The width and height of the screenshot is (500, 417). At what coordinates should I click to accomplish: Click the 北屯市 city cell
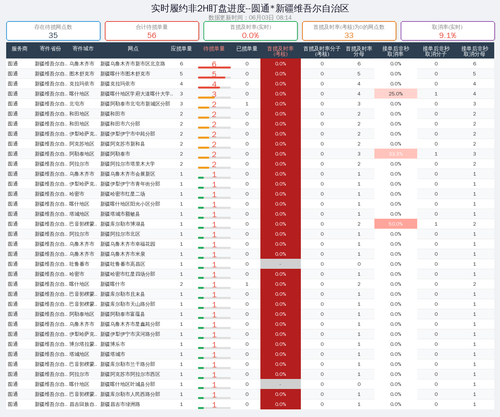(77, 104)
